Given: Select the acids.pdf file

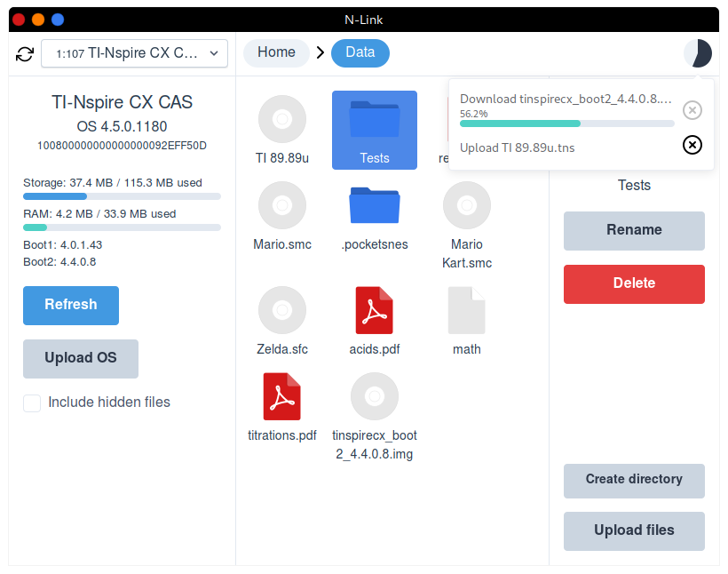Looking at the screenshot, I should (374, 321).
